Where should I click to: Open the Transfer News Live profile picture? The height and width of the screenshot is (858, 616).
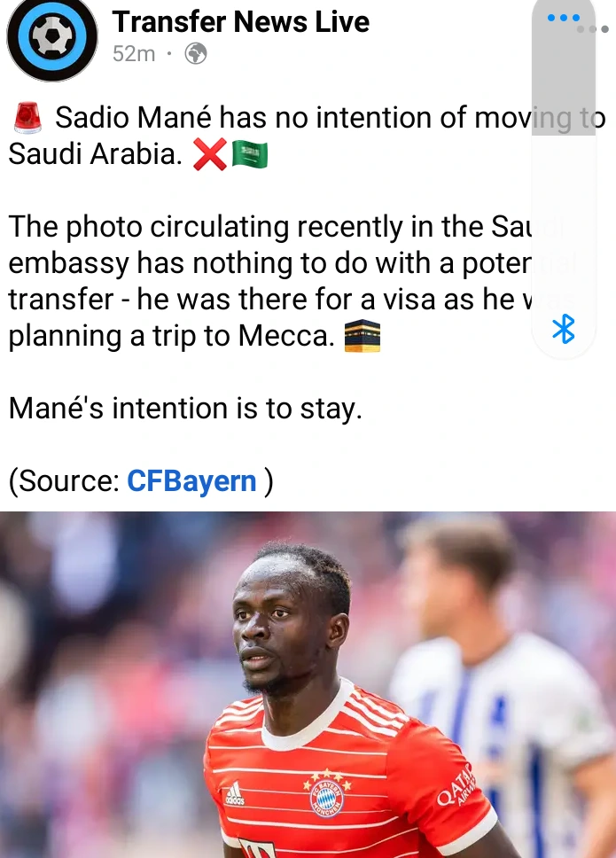tap(52, 37)
